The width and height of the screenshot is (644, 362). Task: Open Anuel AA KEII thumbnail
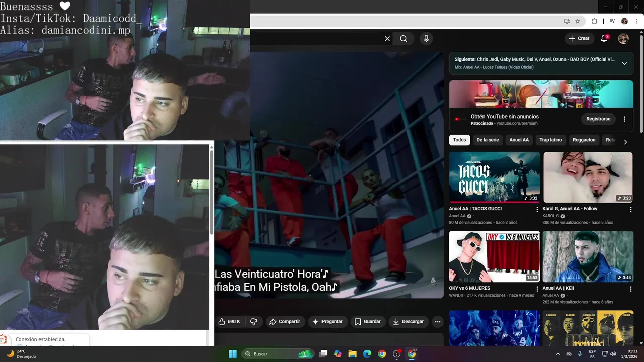coord(588,256)
